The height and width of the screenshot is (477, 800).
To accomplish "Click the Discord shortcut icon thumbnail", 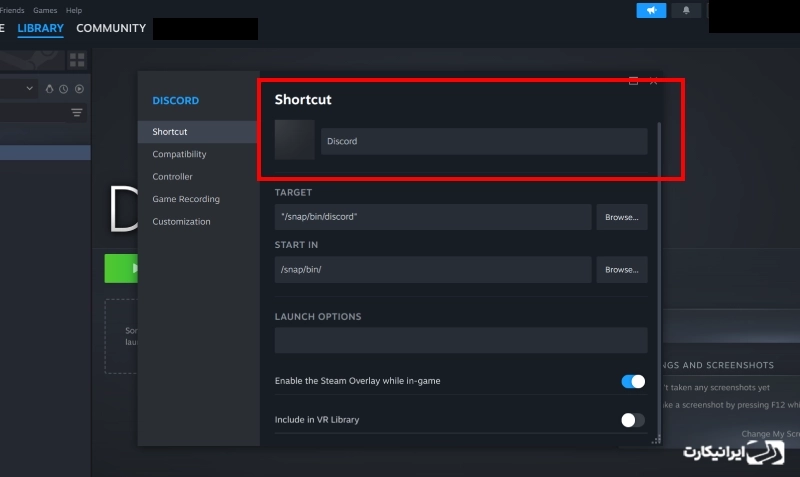I will [x=294, y=141].
